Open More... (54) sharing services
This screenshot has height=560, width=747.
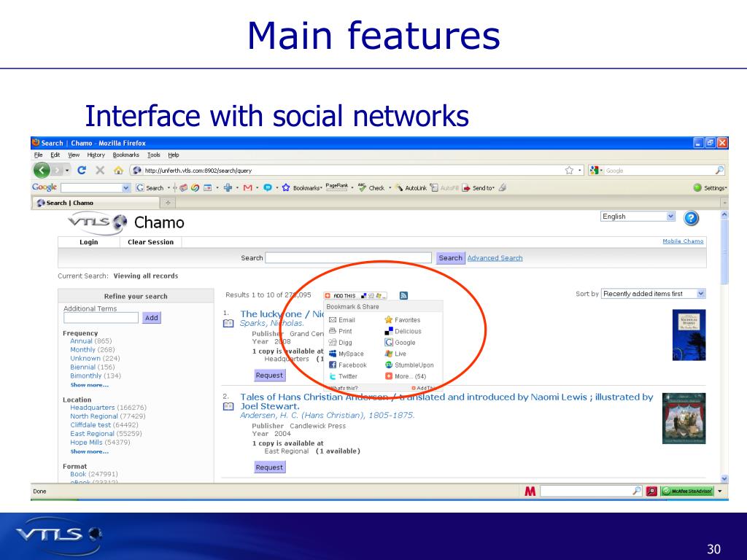[406, 376]
